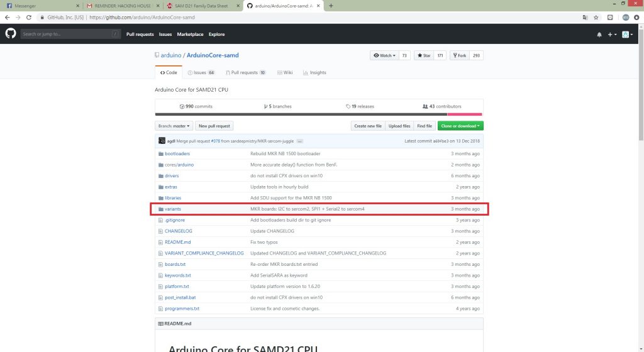Open Marketplace in top navigation
Viewport: 644px width, 352px height.
[190, 35]
